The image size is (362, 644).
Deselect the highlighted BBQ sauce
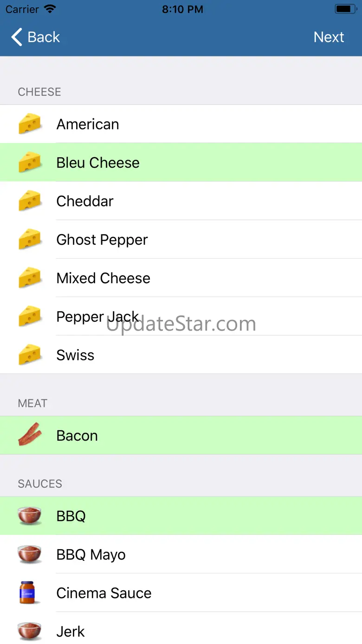181,516
